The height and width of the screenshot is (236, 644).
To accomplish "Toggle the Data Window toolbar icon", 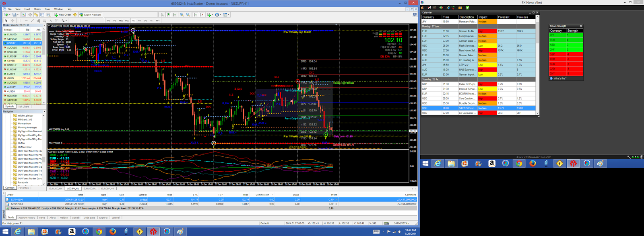I will [x=30, y=14].
